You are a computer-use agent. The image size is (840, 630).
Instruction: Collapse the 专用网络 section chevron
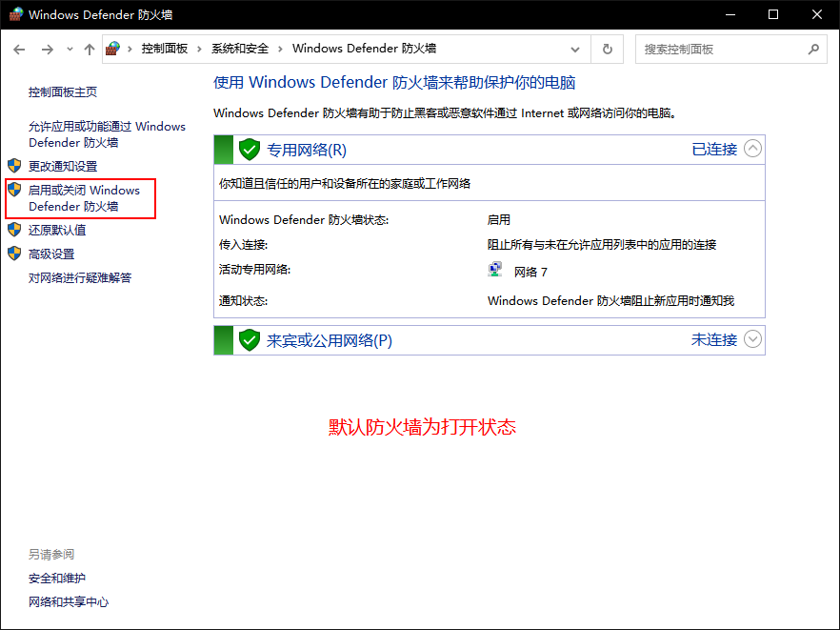pyautogui.click(x=752, y=149)
